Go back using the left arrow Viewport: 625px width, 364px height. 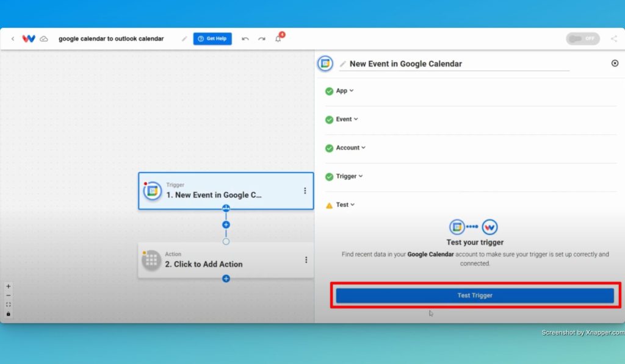pyautogui.click(x=13, y=38)
